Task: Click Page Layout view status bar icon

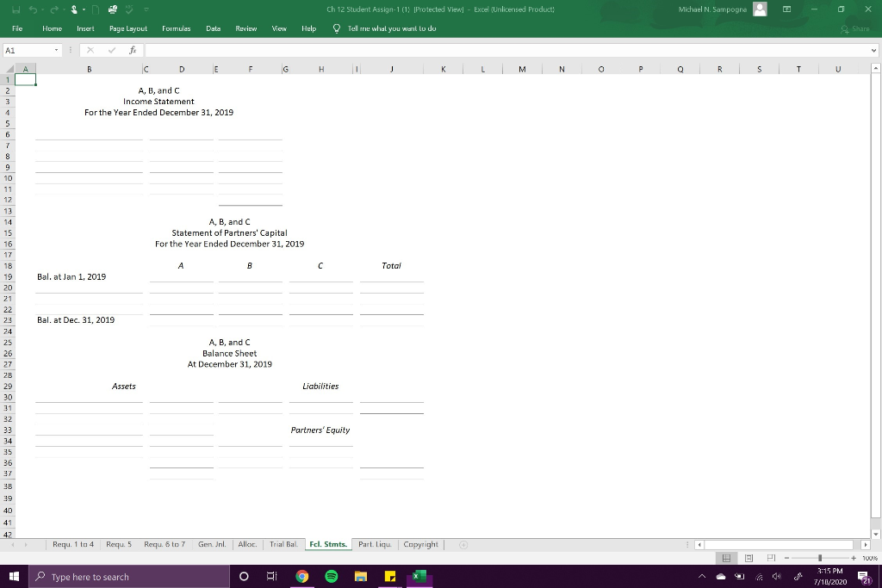Action: tap(748, 558)
